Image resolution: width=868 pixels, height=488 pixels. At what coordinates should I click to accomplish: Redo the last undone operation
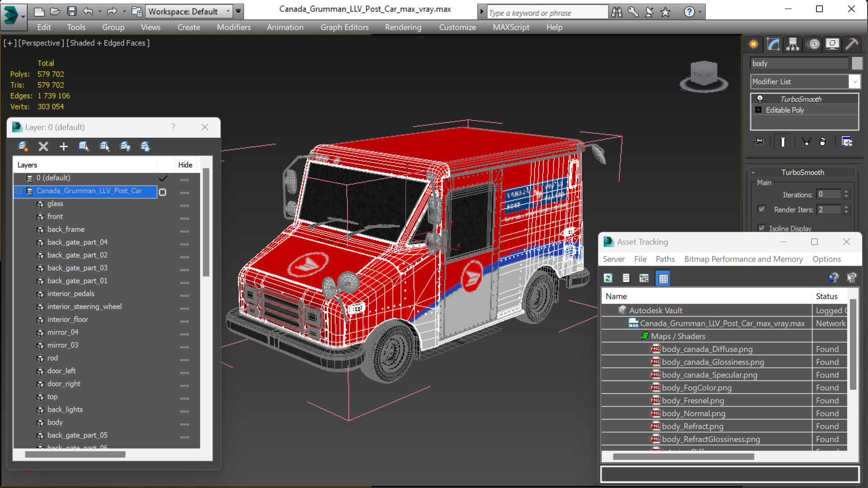pyautogui.click(x=112, y=11)
